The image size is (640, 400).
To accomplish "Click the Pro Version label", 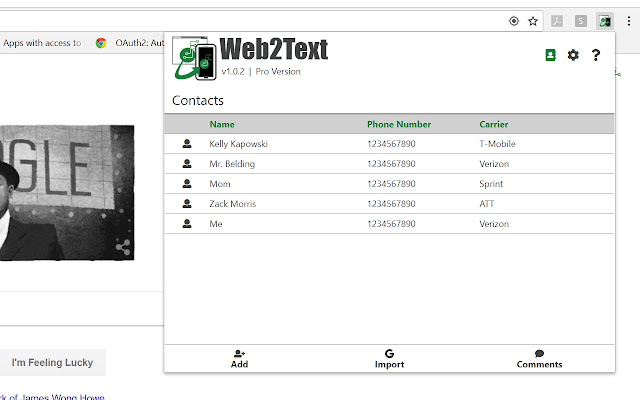I will pos(278,71).
